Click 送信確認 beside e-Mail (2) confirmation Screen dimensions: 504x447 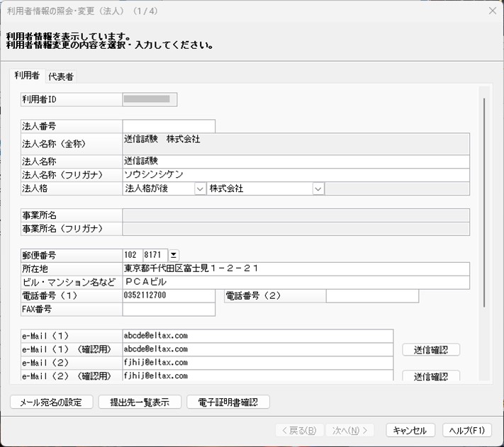[x=431, y=376]
